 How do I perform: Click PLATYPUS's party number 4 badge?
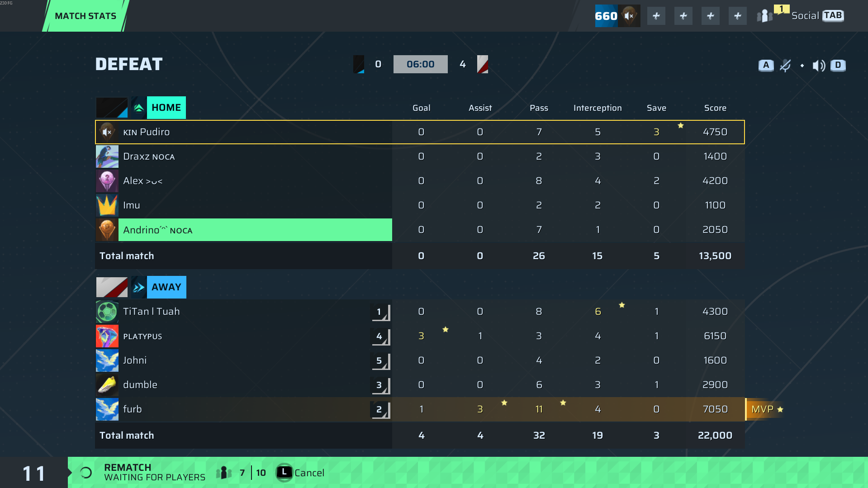[x=380, y=336]
